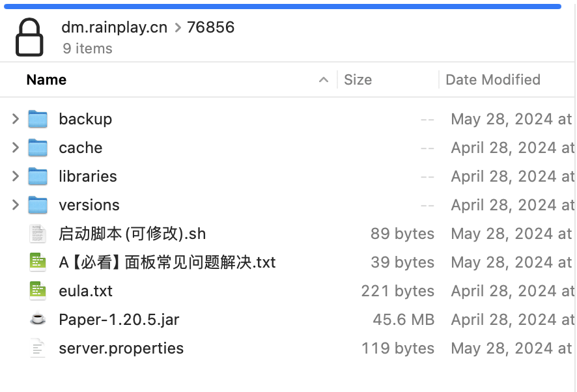The image size is (577, 392).
Task: Toggle the sort direction arrow in the Name header
Action: click(324, 79)
